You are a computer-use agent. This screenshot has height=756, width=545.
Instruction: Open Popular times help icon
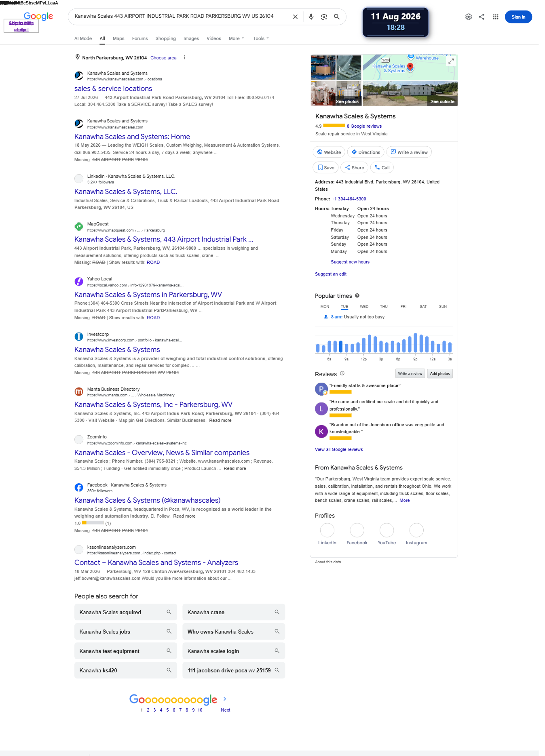(357, 295)
